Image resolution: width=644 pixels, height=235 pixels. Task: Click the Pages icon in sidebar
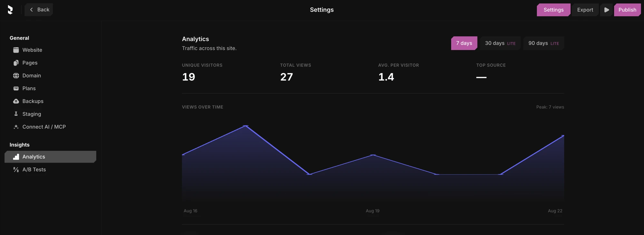16,63
